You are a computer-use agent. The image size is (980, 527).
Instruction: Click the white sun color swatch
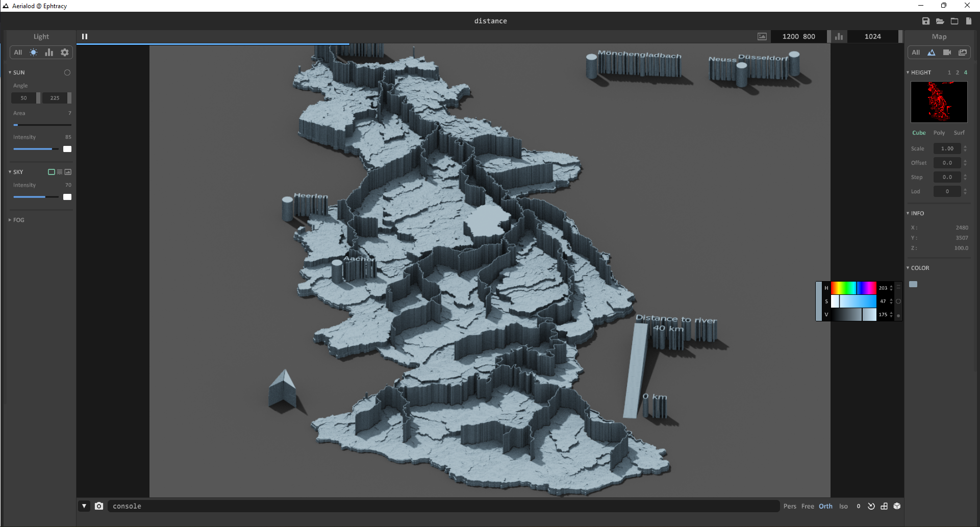(67, 148)
